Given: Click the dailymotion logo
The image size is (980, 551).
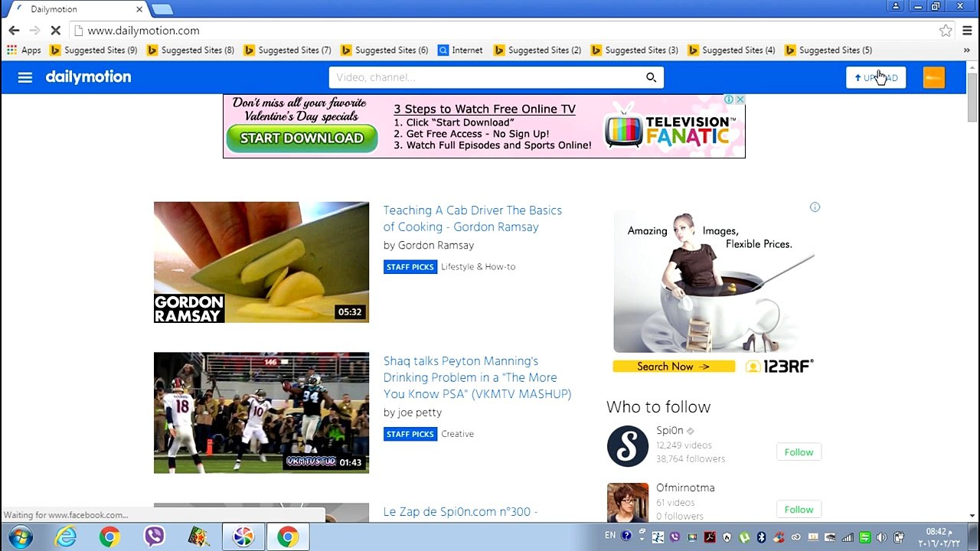Looking at the screenshot, I should point(88,77).
